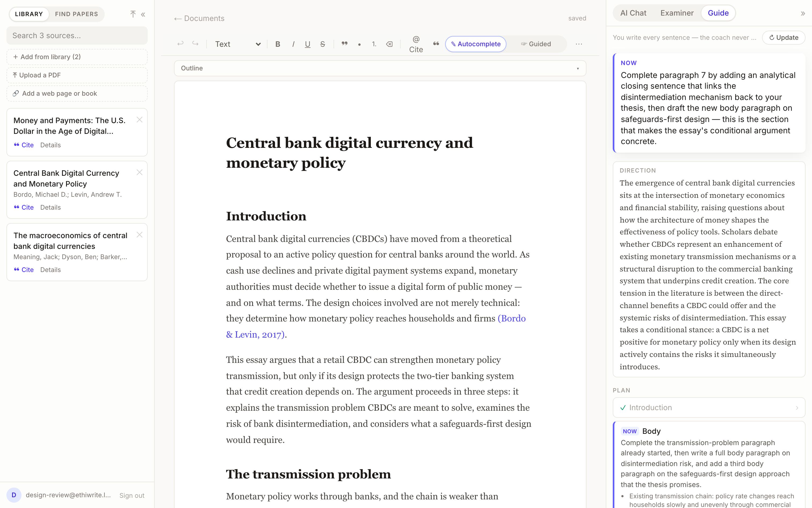Click the user avatar D icon
812x508 pixels.
pyautogui.click(x=14, y=495)
